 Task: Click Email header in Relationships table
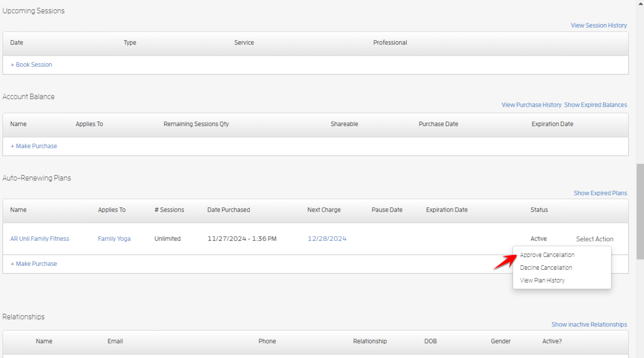tap(115, 341)
